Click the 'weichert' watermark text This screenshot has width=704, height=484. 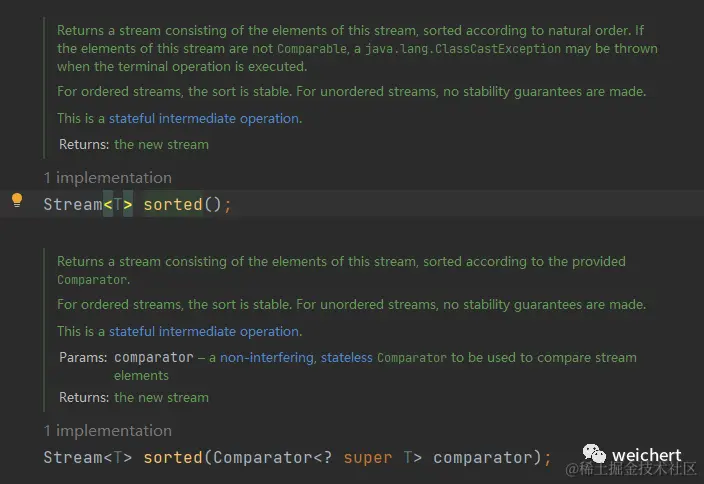(x=647, y=455)
